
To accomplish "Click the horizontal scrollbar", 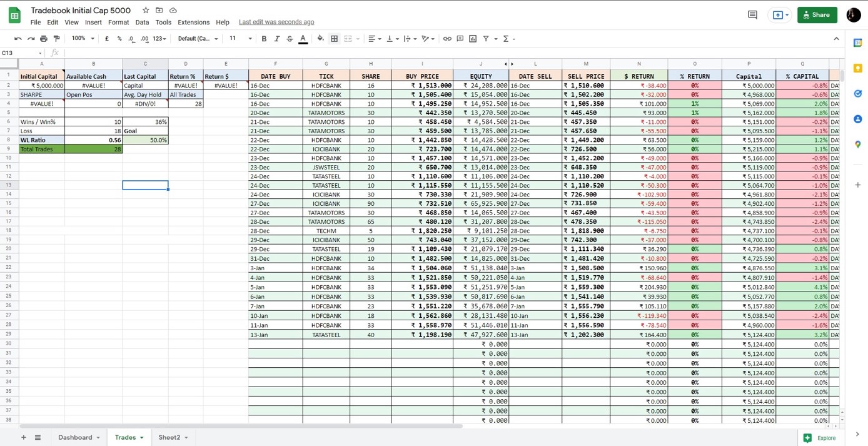I will tap(241, 426).
